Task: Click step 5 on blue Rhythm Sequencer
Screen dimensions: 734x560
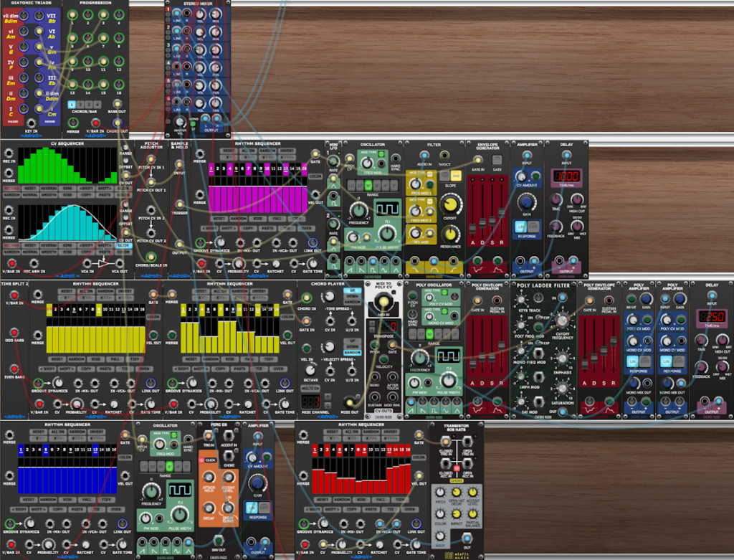Action: [x=45, y=450]
